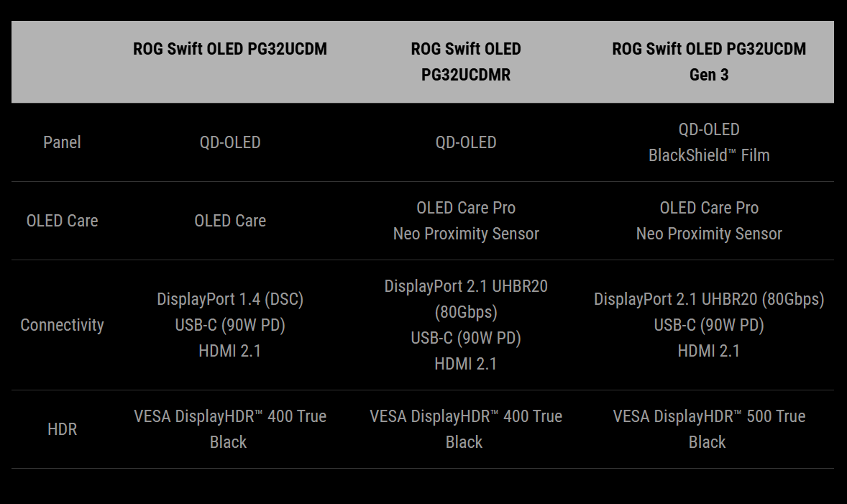Click the PG32UCDM QD-OLED panel cell
The height and width of the screenshot is (504, 847).
(x=230, y=142)
